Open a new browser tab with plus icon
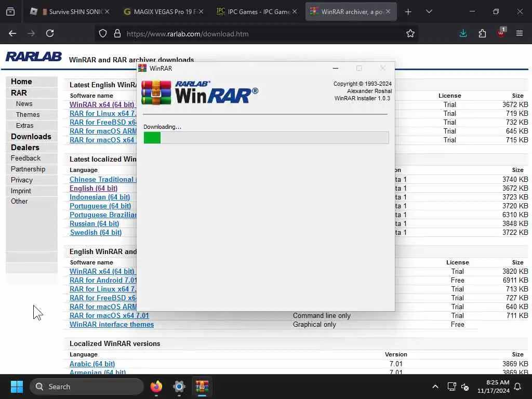 coord(408,12)
